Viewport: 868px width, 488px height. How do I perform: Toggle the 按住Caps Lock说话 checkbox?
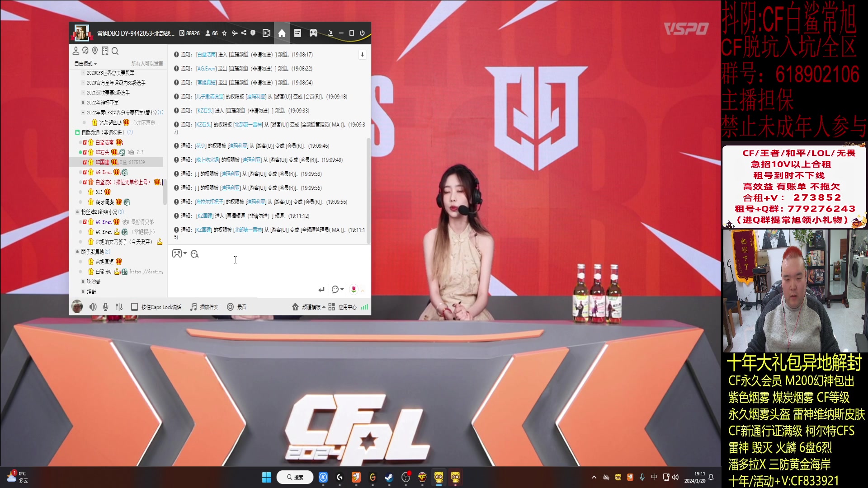point(134,307)
